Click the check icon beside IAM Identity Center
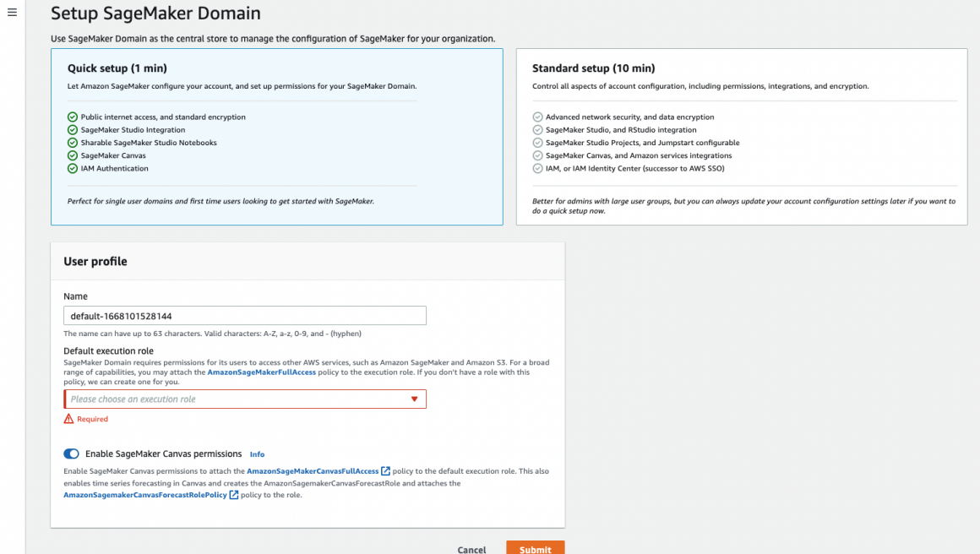980x554 pixels. 537,168
